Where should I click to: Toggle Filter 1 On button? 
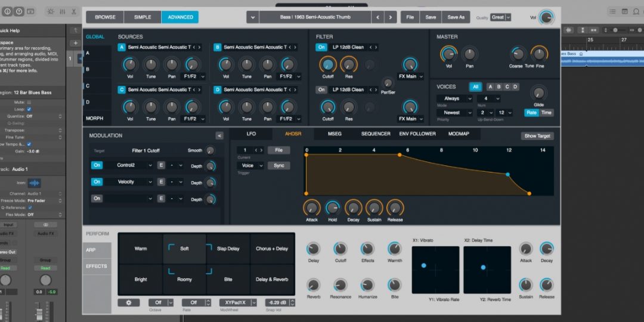click(321, 47)
